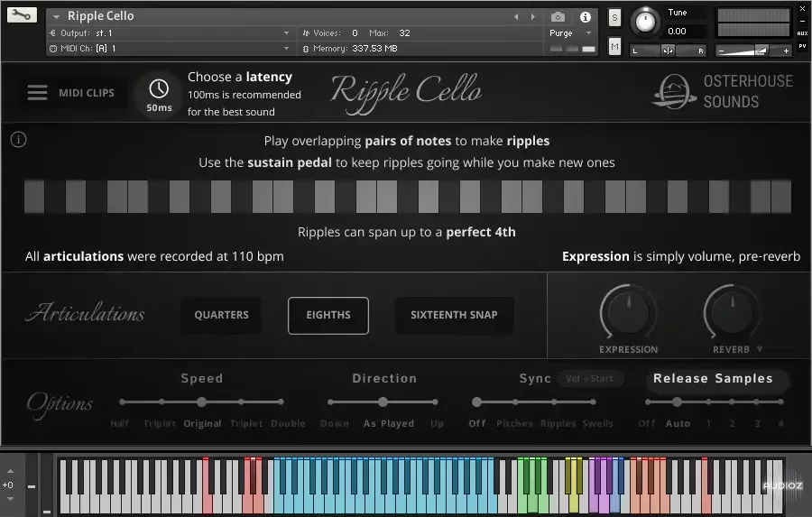Solo the instrument with S button
This screenshot has width=812, height=517.
point(614,18)
